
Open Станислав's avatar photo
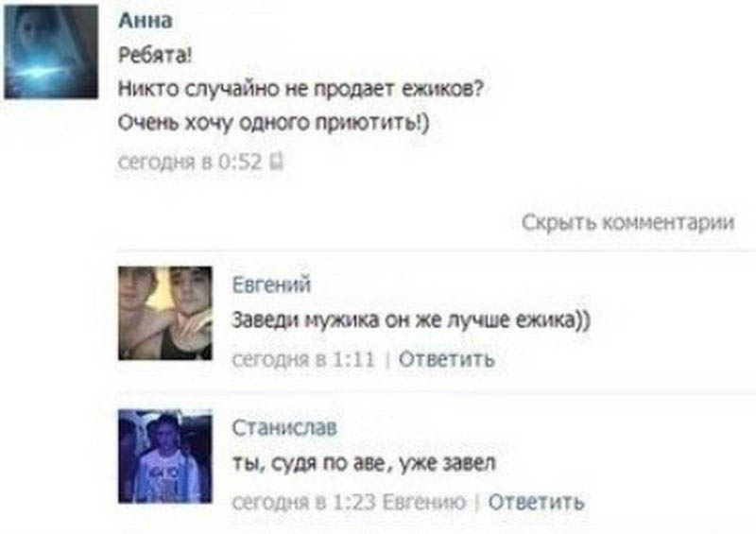pyautogui.click(x=164, y=456)
